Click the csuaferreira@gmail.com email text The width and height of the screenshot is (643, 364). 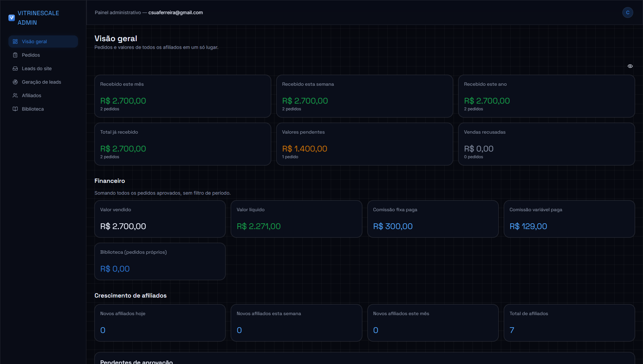pos(176,12)
